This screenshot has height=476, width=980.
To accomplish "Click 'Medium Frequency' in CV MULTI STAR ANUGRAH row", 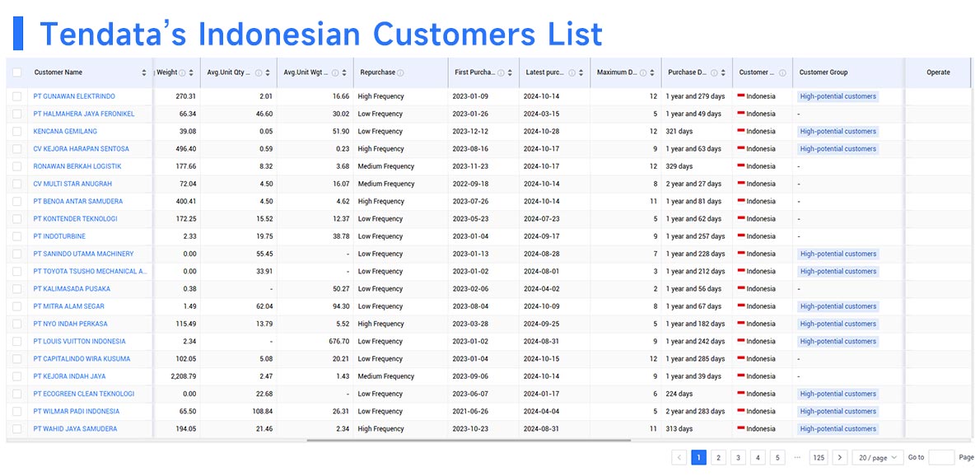I will pyautogui.click(x=386, y=184).
